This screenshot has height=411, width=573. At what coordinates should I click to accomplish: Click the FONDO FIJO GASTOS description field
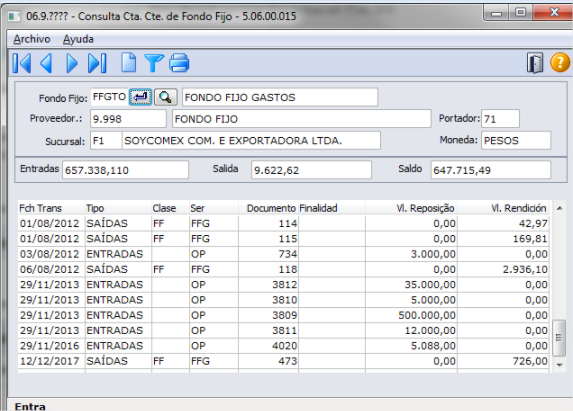(280, 97)
